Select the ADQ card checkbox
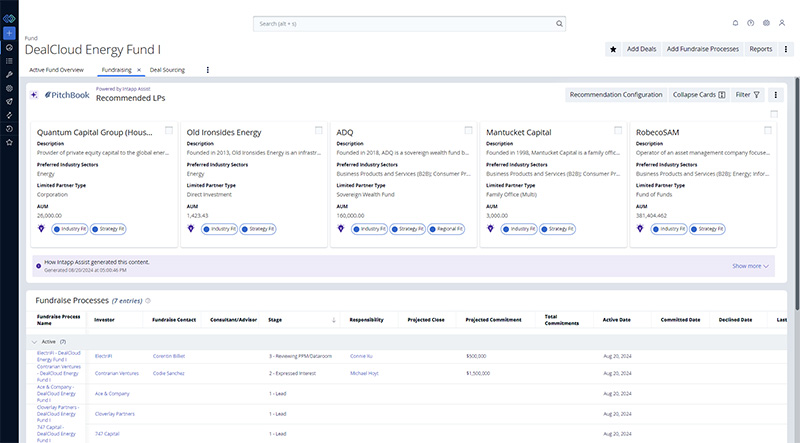The image size is (800, 443). (x=468, y=130)
